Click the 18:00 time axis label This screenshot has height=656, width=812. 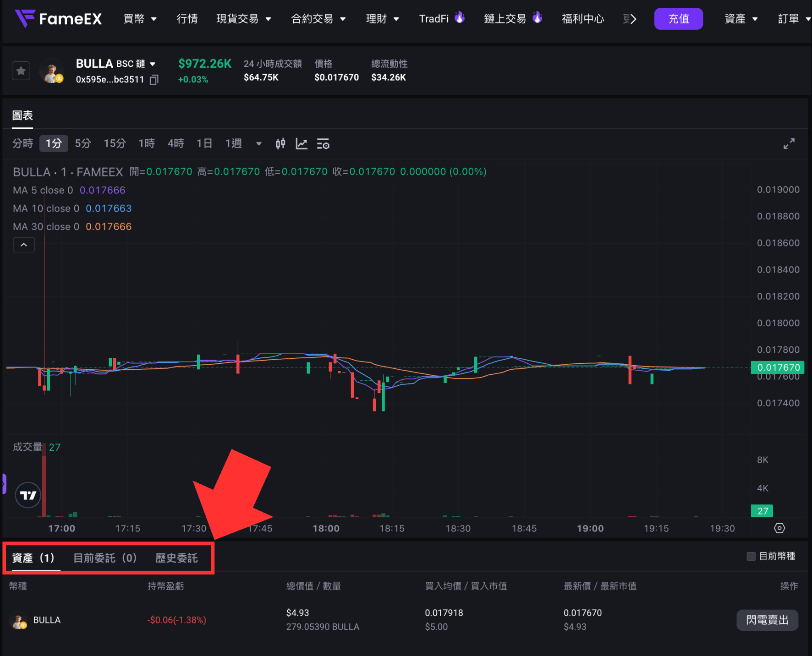coord(326,529)
